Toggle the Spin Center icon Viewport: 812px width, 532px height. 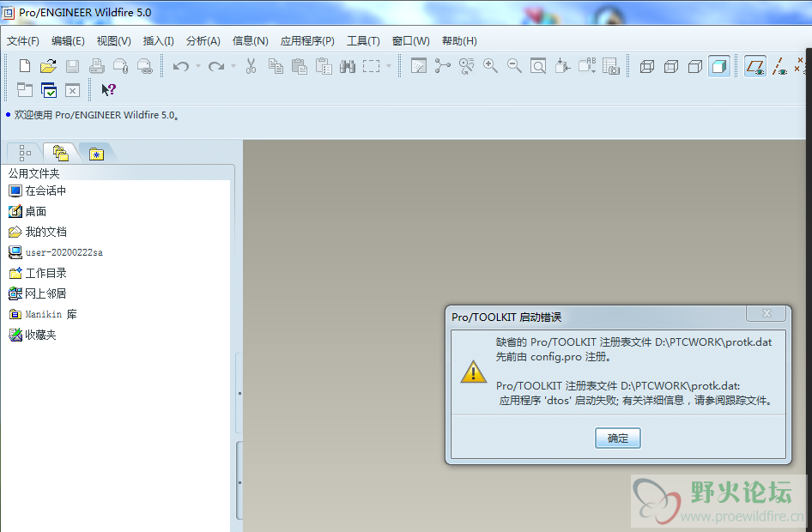(442, 66)
